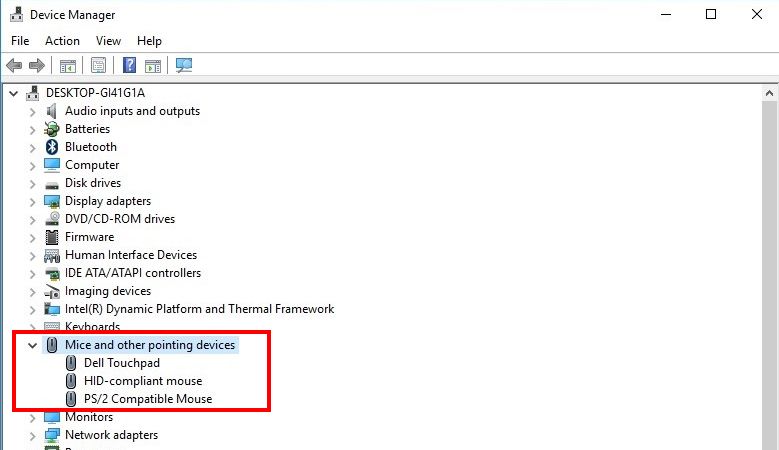Click the PS/2 Compatible Mouse device icon
The height and width of the screenshot is (450, 779).
pyautogui.click(x=71, y=399)
